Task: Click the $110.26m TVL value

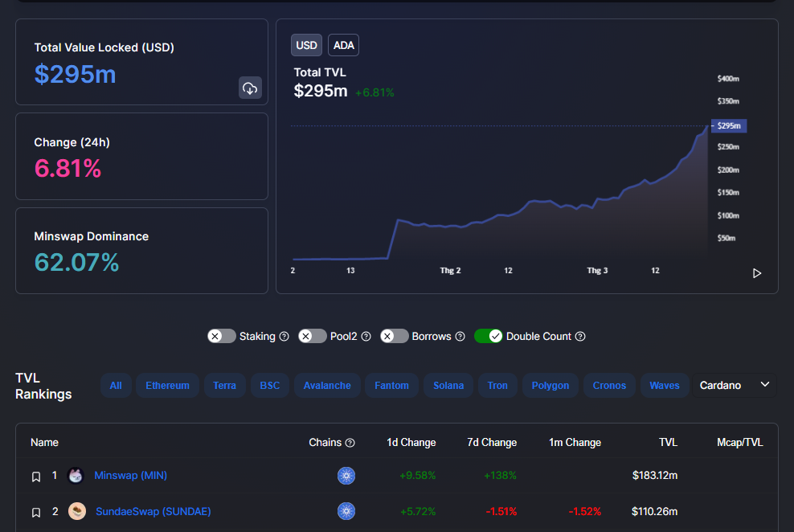Action: [654, 511]
